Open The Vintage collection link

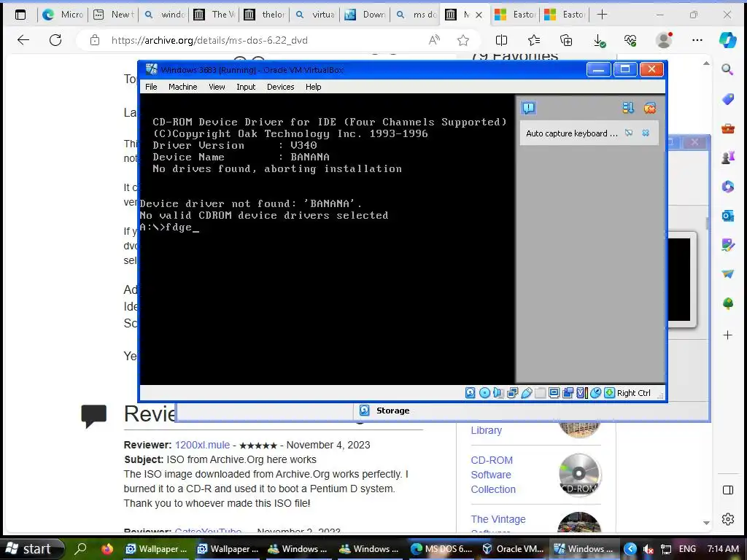[x=498, y=519]
